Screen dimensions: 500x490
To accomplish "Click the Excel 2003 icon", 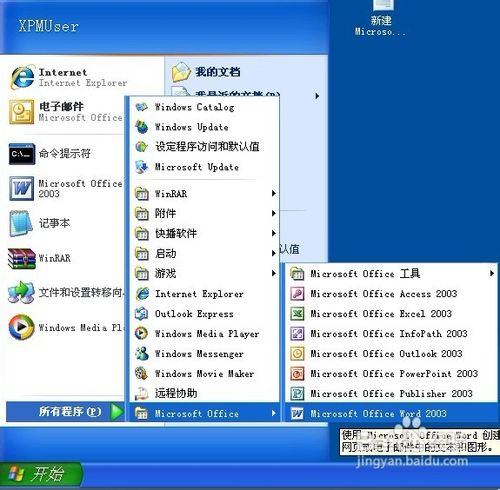I will point(297,314).
